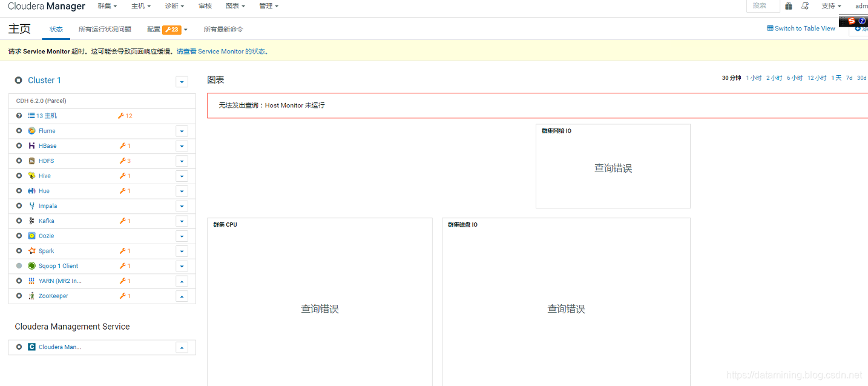The width and height of the screenshot is (868, 386).
Task: Click the ZooKeeper service icon
Action: click(31, 296)
